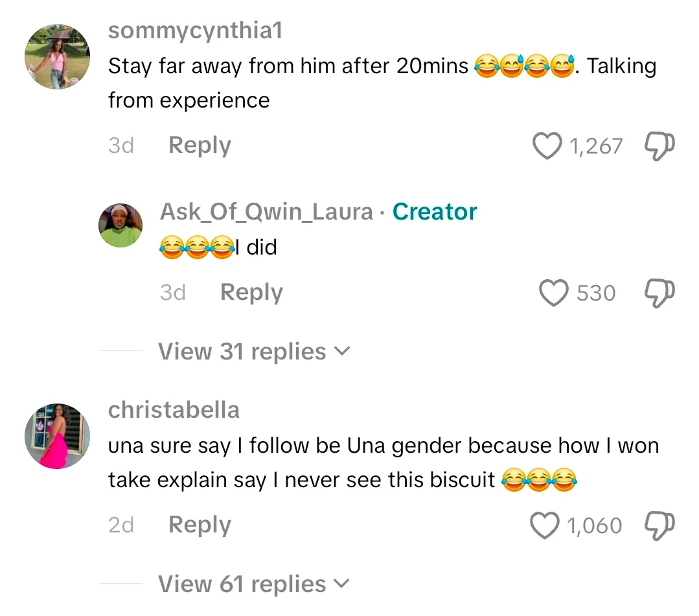Image resolution: width=699 pixels, height=616 pixels.
Task: Expand the 61 replies thread
Action: pos(253,584)
